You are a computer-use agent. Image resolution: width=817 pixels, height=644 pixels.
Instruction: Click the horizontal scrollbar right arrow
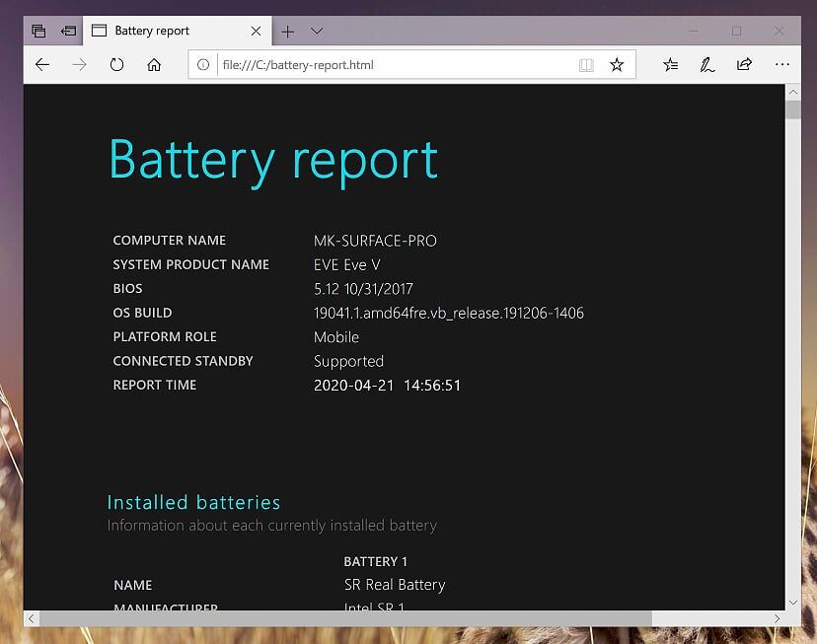(x=778, y=618)
